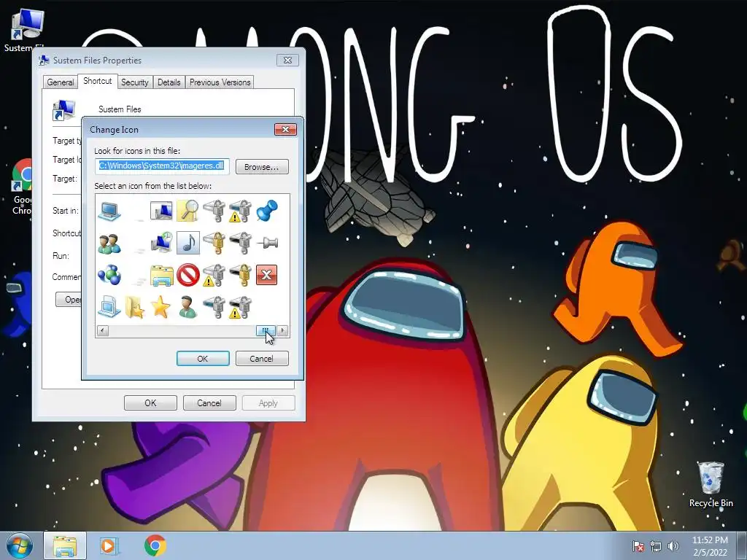Viewport: 747px width, 560px height.
Task: Switch to the General tab
Action: [61, 82]
